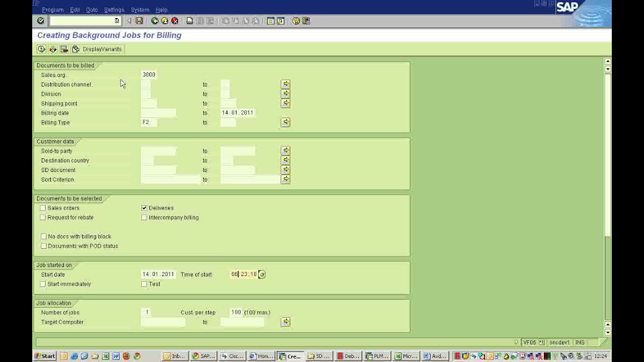
Task: Open the yellow Help question mark icon
Action: [296, 21]
